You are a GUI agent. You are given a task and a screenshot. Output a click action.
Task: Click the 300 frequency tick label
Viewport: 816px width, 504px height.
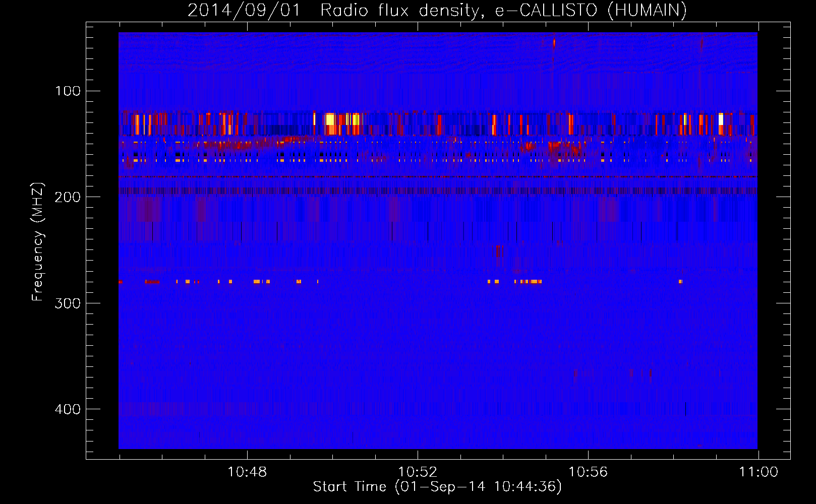tap(68, 303)
